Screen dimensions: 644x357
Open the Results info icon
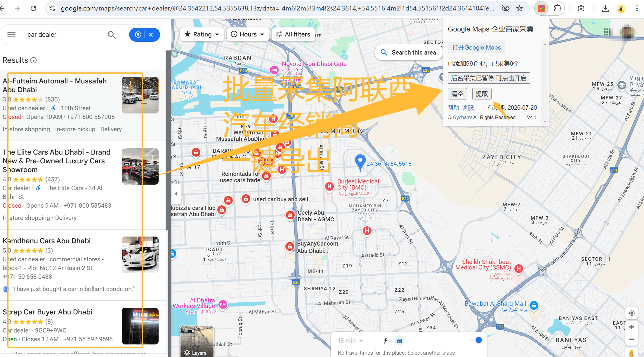(x=34, y=60)
